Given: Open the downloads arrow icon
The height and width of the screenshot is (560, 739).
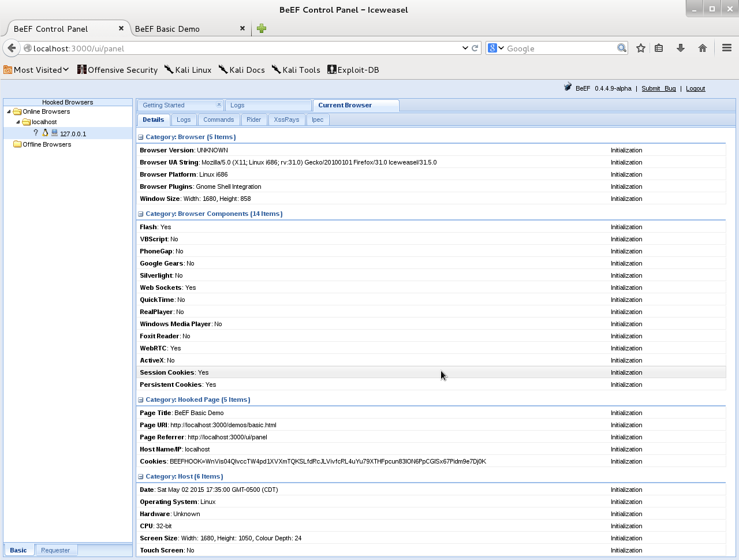Looking at the screenshot, I should pyautogui.click(x=681, y=48).
